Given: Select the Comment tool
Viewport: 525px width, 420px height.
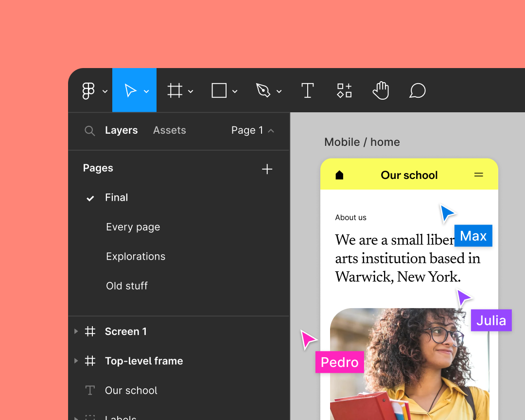Looking at the screenshot, I should (417, 90).
